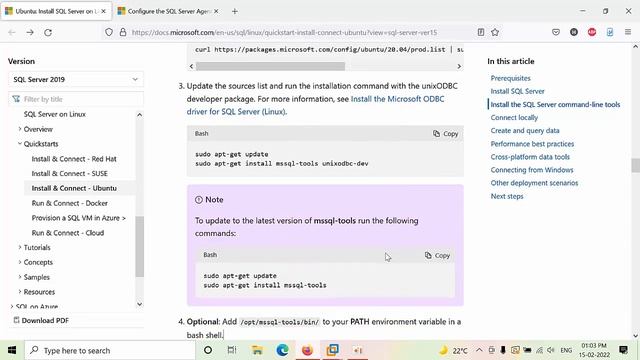Click the code block horizontal scrollbar thumb

coord(270,66)
